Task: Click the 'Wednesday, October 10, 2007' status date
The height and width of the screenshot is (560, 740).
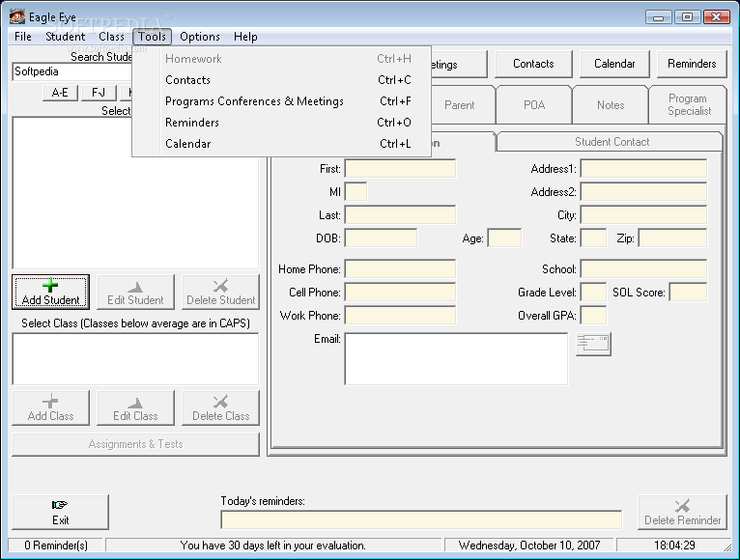Action: [528, 546]
